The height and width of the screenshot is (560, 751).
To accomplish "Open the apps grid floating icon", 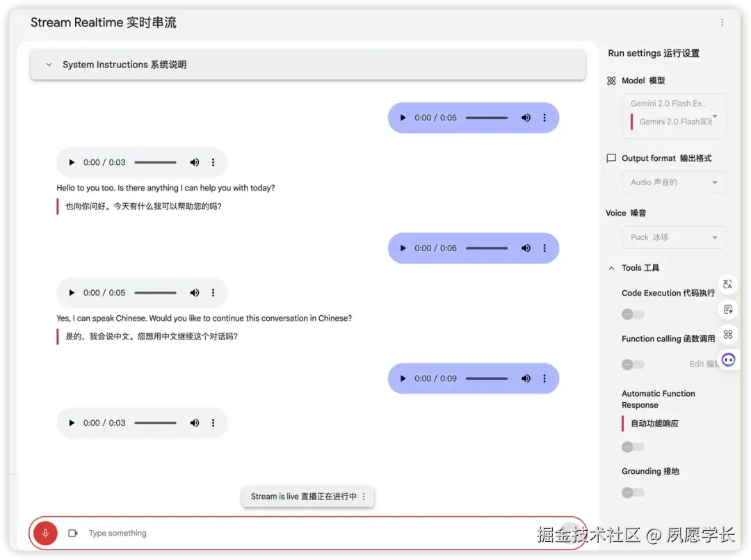I will pyautogui.click(x=727, y=335).
